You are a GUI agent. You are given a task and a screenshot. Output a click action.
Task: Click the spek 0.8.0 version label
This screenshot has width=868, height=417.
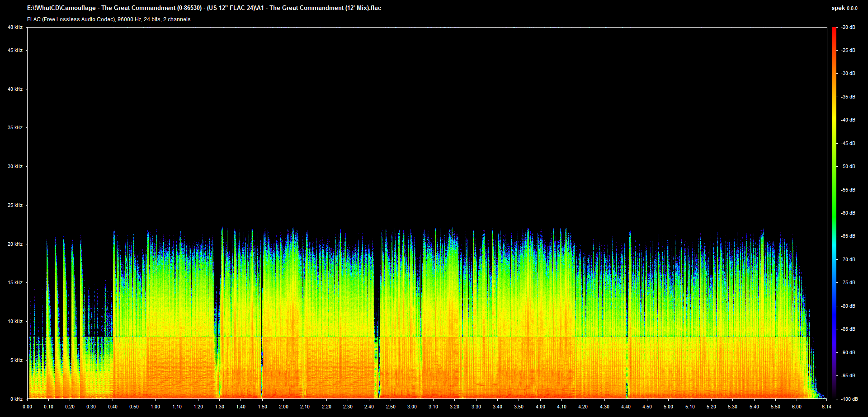(844, 8)
